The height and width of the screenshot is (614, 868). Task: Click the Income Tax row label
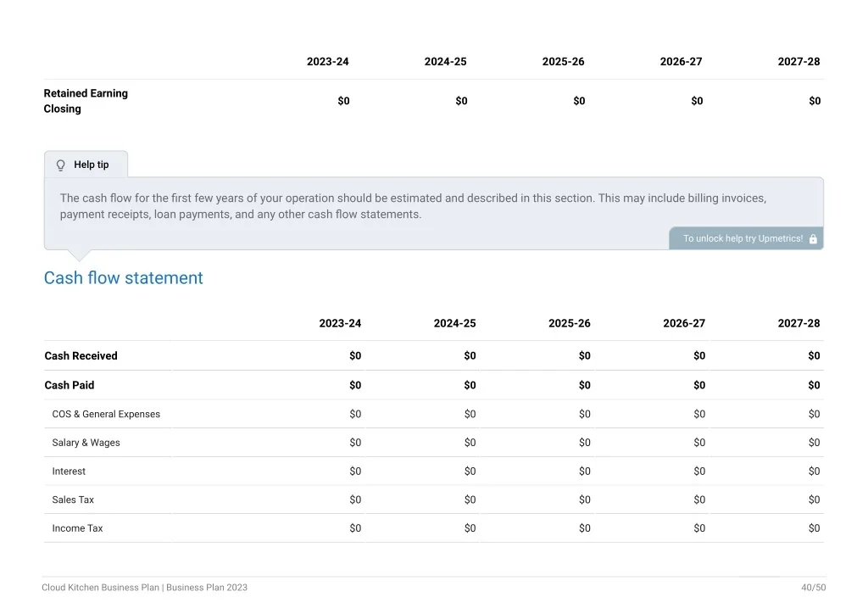coord(77,528)
